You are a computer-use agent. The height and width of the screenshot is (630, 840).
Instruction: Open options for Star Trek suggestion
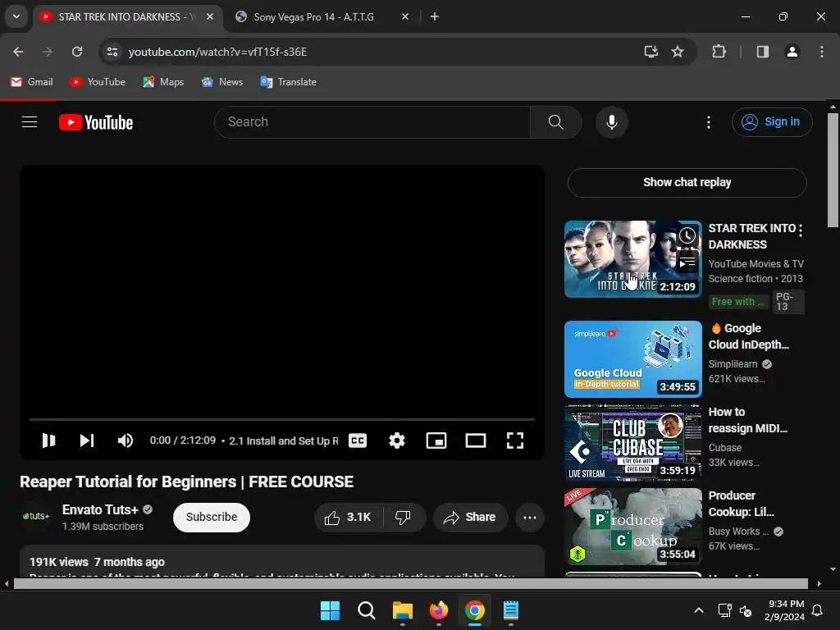tap(801, 231)
